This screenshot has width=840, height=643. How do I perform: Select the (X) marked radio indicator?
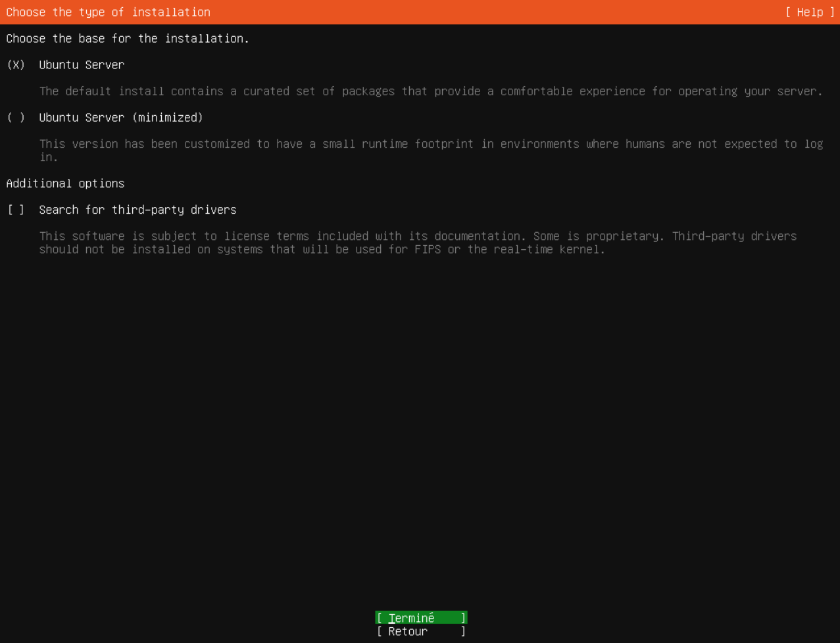coord(15,64)
